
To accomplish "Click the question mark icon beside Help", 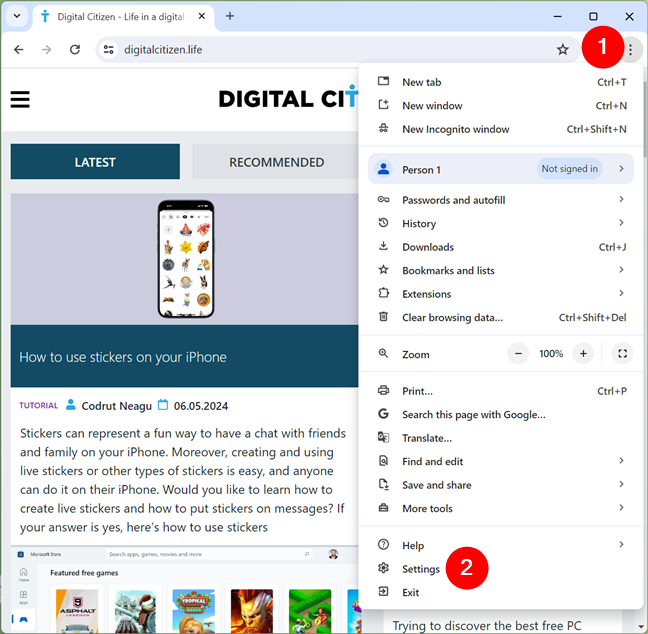I will (384, 544).
